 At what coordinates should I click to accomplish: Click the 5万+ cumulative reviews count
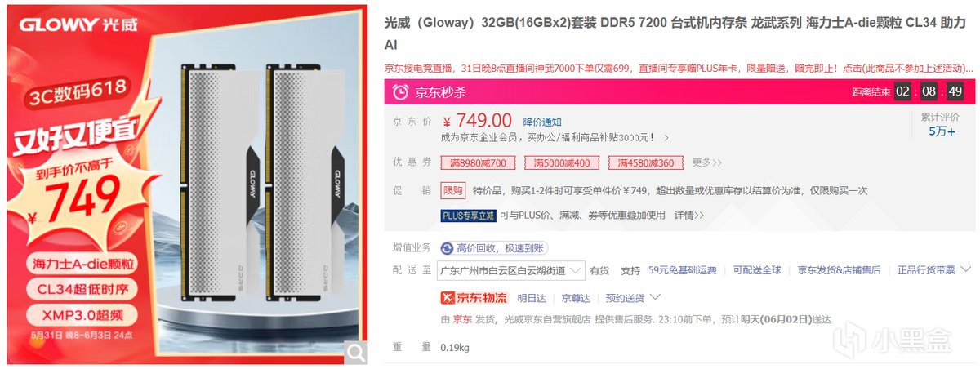pyautogui.click(x=942, y=131)
